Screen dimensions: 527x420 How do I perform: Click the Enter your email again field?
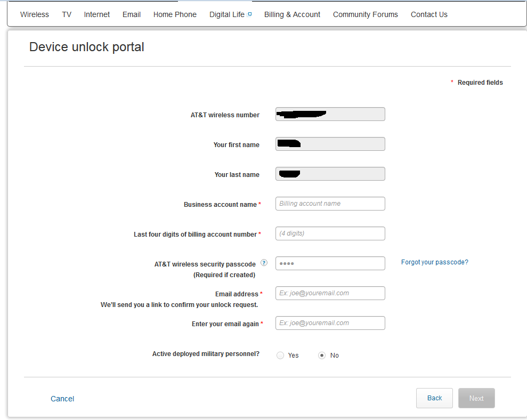click(330, 323)
